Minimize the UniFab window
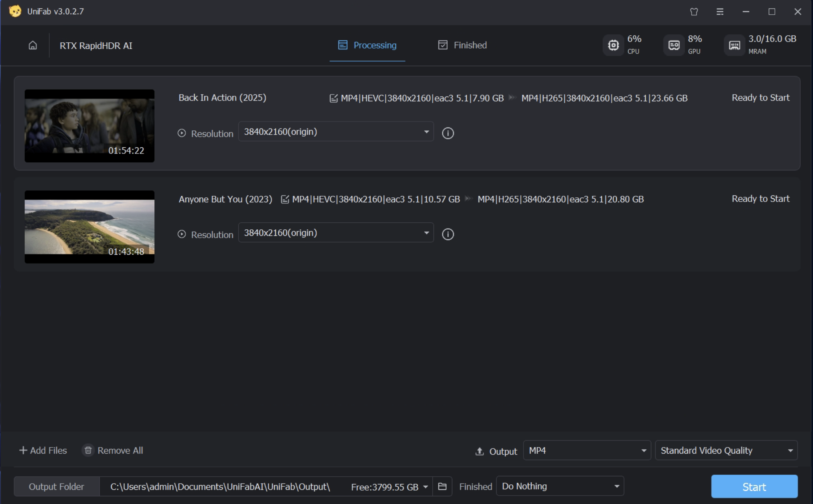Image resolution: width=813 pixels, height=504 pixels. (x=746, y=12)
